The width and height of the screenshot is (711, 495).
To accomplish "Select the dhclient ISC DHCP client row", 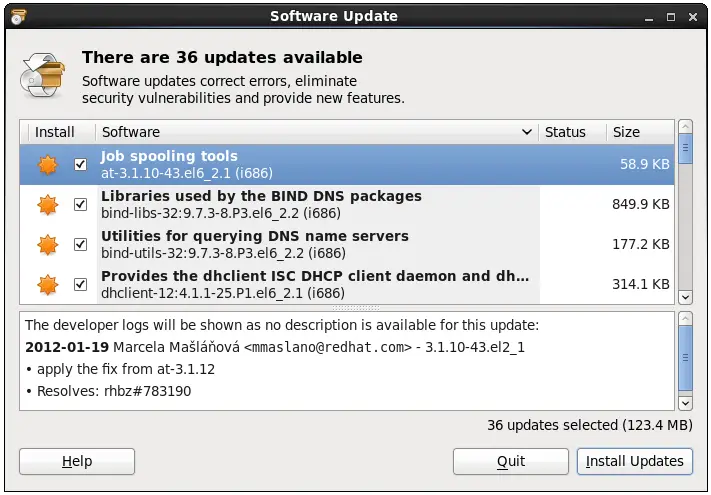I will click(x=315, y=285).
